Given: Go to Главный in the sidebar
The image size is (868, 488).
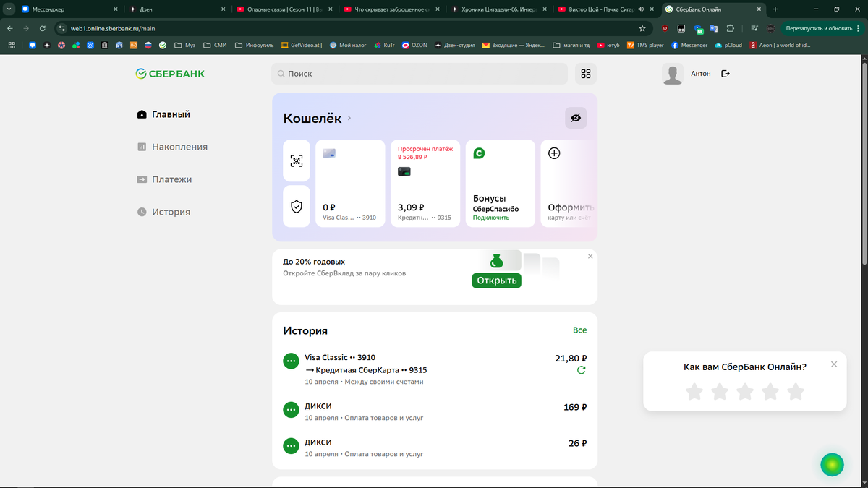Looking at the screenshot, I should (164, 114).
